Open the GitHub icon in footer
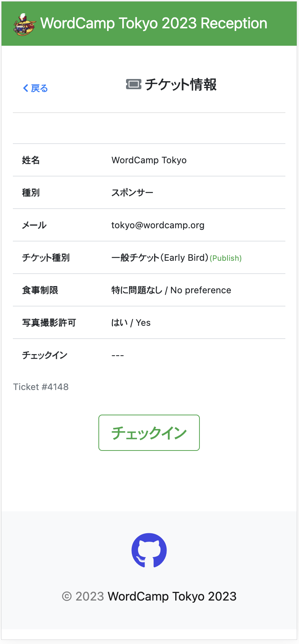 tap(149, 550)
